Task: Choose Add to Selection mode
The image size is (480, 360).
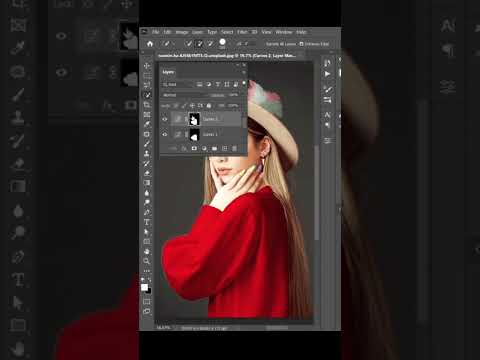Action: [199, 44]
